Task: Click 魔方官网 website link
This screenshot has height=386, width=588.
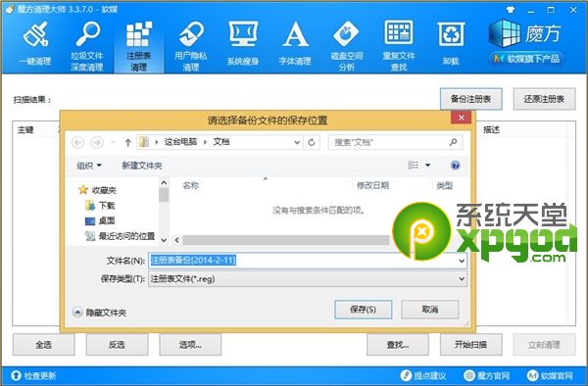Action: tap(487, 375)
